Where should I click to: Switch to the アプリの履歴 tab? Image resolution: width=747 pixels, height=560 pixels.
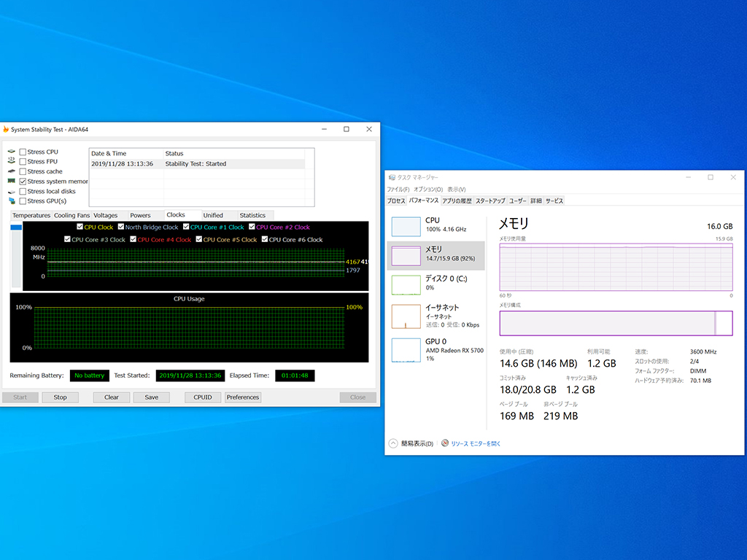coord(457,201)
